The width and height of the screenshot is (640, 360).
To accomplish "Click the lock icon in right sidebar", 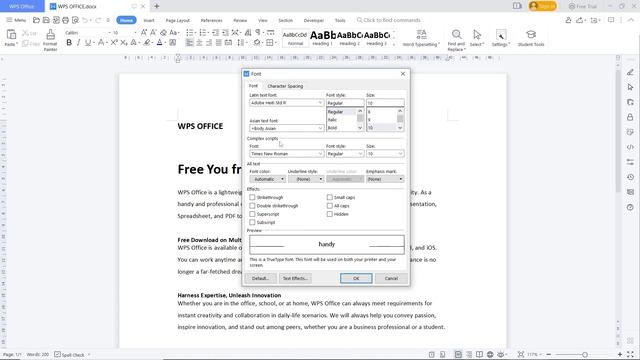I will point(630,117).
